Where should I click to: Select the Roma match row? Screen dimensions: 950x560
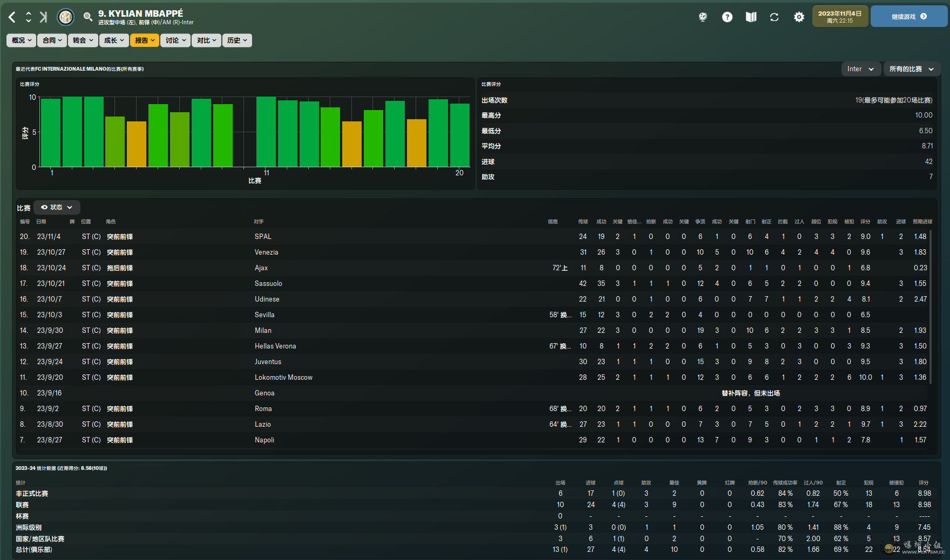[473, 409]
